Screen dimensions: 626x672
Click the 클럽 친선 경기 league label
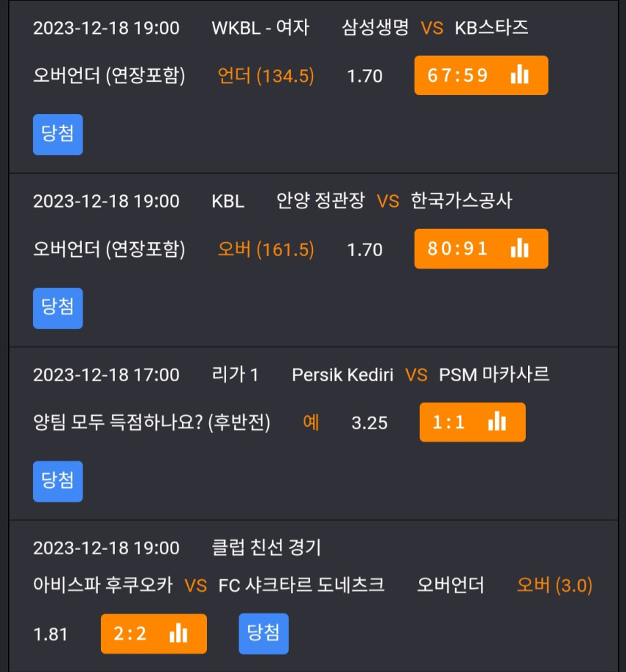click(267, 548)
